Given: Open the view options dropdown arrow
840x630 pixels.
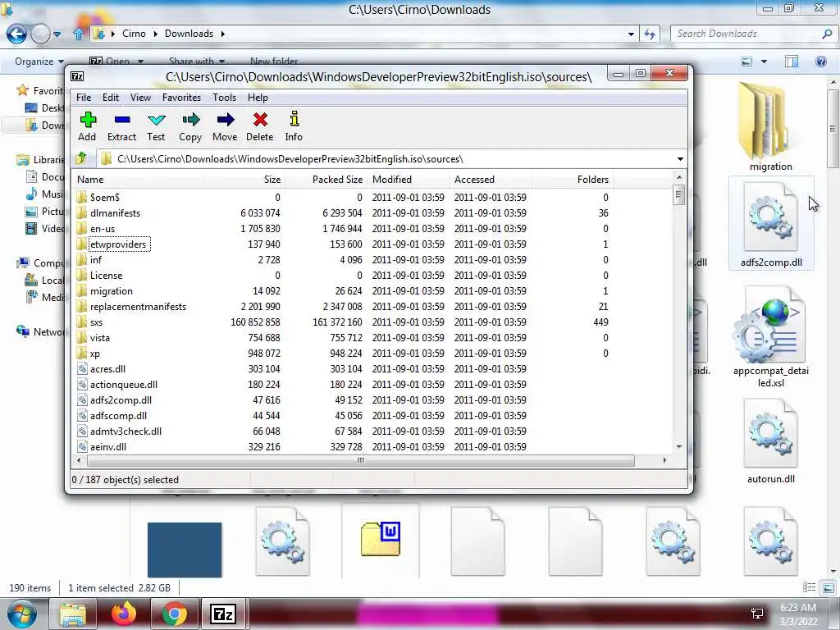Looking at the screenshot, I should (x=764, y=62).
